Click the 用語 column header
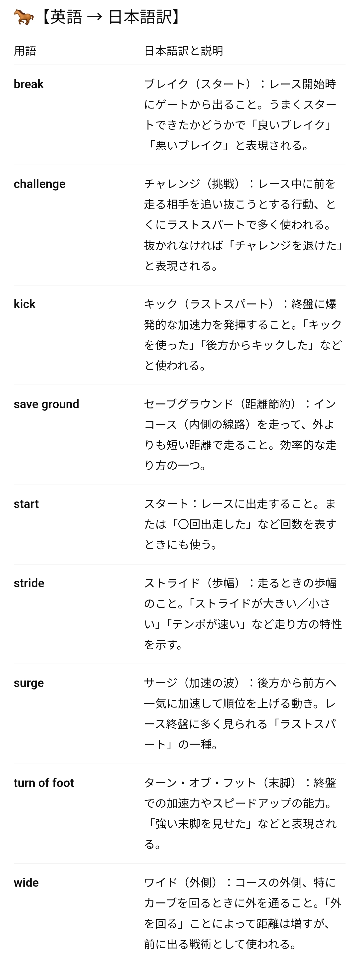 (x=25, y=51)
